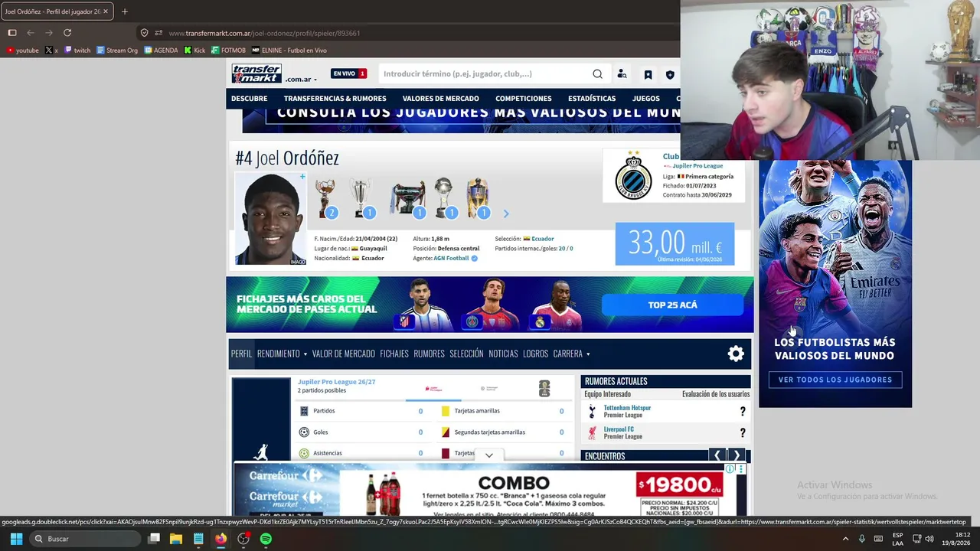Image resolution: width=980 pixels, height=551 pixels.
Task: Open the JUEGOS menu
Action: 646,99
